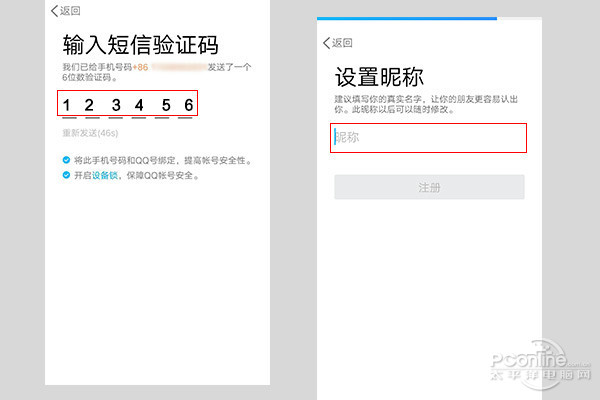Toggle the bind phone number with QQ checkbox

point(65,160)
